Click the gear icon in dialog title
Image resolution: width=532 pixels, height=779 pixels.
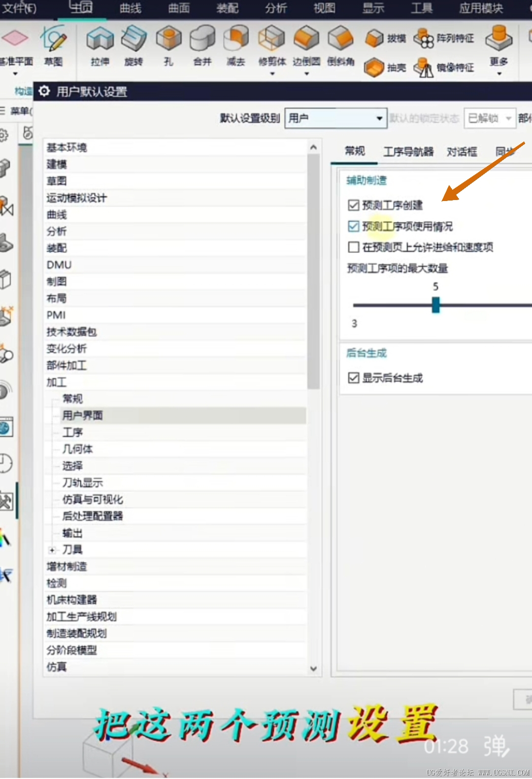[x=44, y=91]
